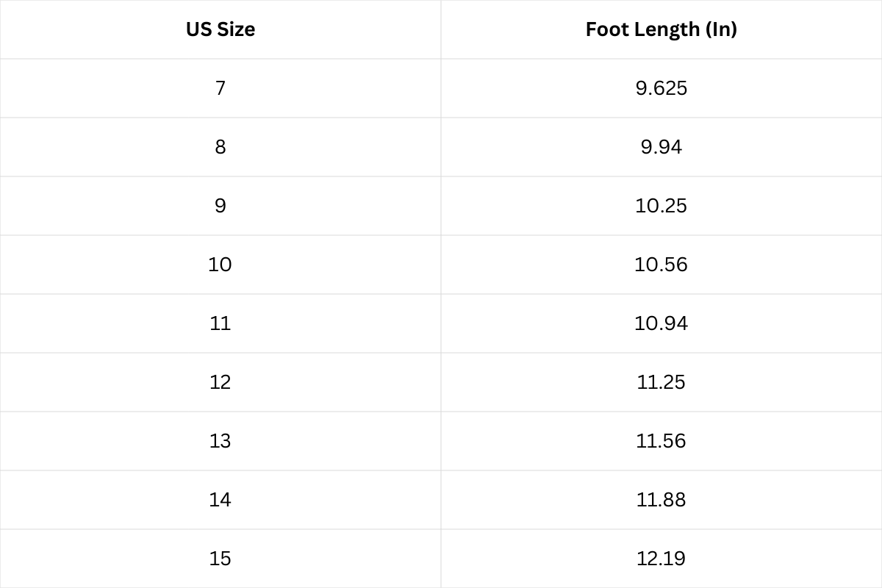
Task: Click the 11.25 foot length value
Action: pyautogui.click(x=661, y=382)
